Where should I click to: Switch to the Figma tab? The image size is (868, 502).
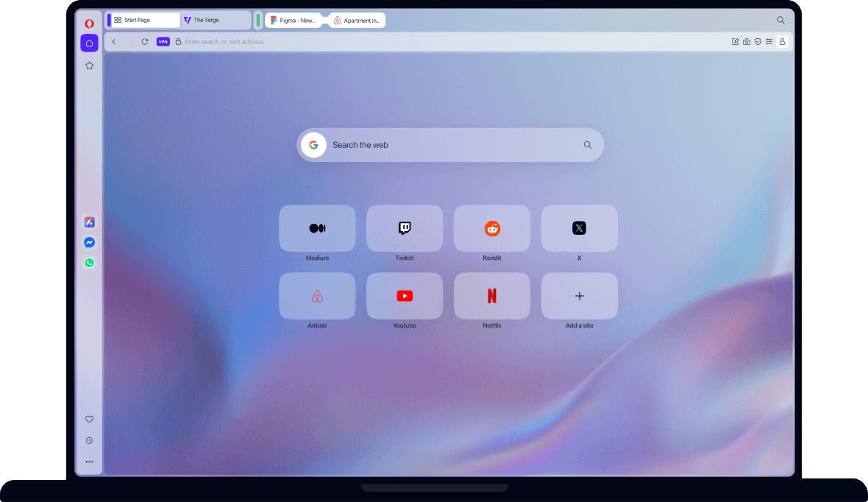coord(294,20)
